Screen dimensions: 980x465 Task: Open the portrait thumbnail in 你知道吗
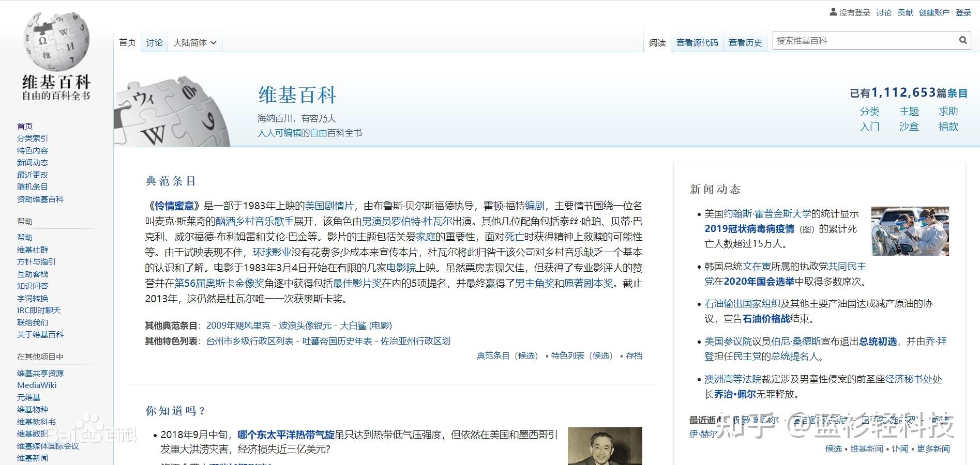[605, 446]
